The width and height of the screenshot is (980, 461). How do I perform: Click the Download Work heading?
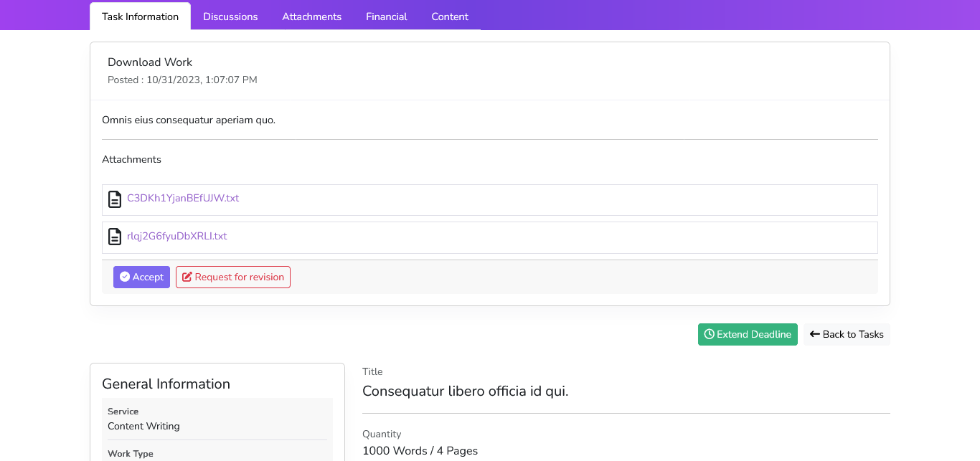[150, 62]
